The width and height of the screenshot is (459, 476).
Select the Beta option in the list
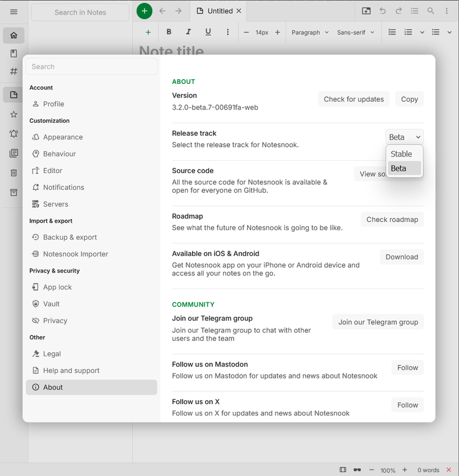tap(404, 168)
